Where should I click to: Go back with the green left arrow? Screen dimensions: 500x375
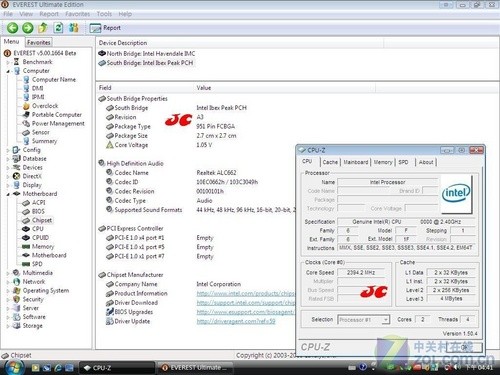13,28
